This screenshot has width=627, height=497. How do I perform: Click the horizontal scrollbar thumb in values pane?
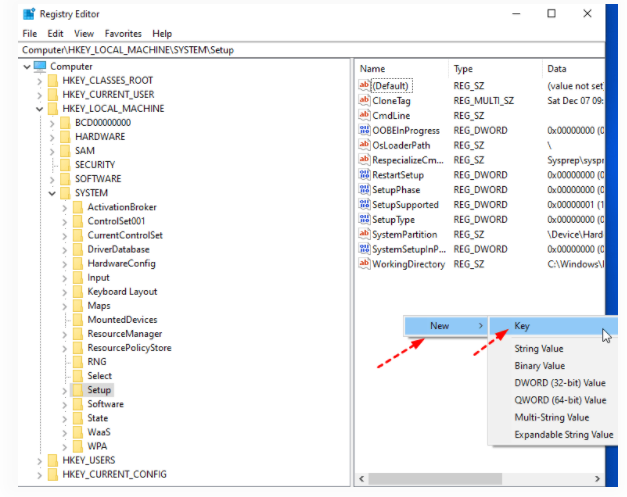435,479
